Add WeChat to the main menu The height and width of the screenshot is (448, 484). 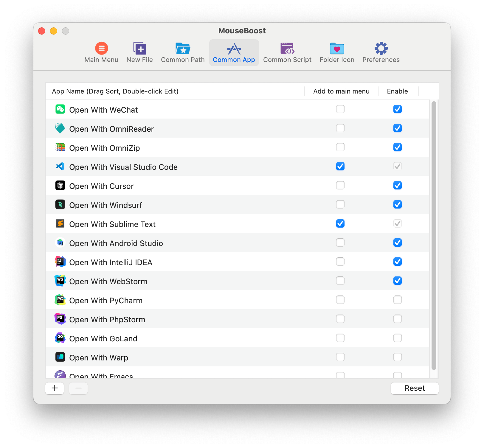pos(340,109)
